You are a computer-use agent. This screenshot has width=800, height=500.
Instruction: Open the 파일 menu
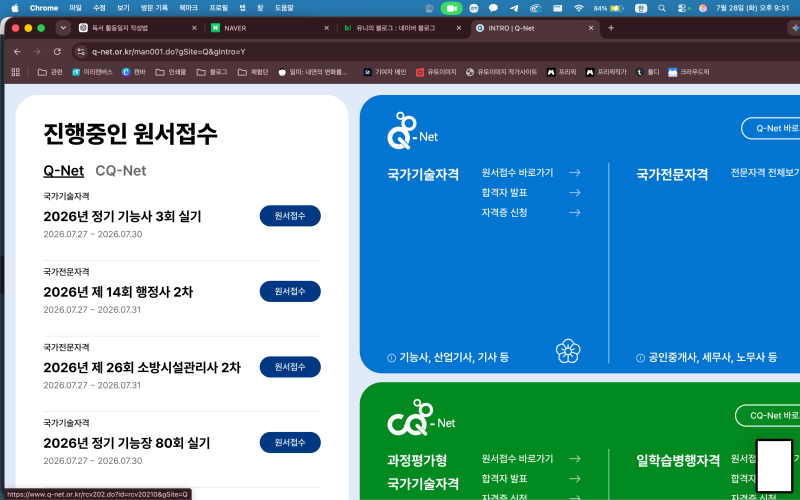75,8
